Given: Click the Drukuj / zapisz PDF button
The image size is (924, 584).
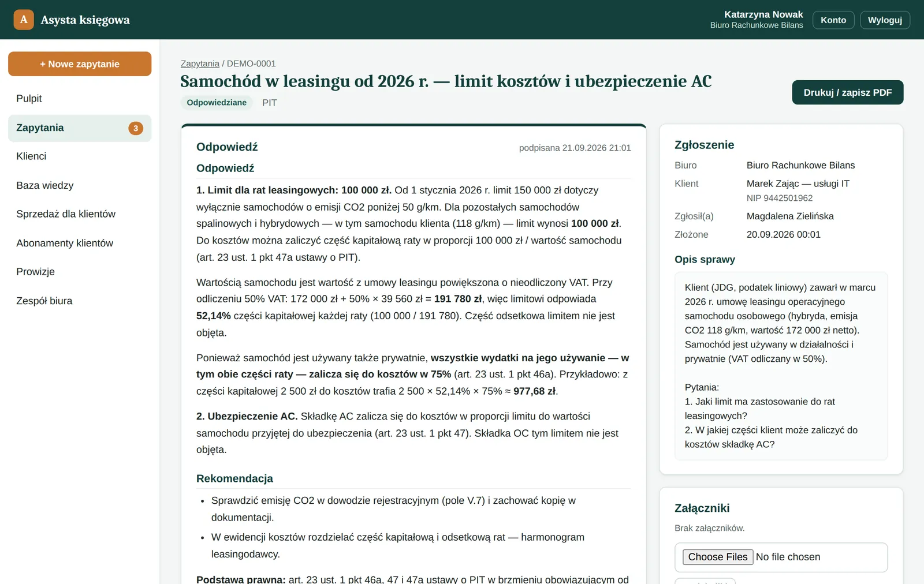Looking at the screenshot, I should [x=848, y=92].
